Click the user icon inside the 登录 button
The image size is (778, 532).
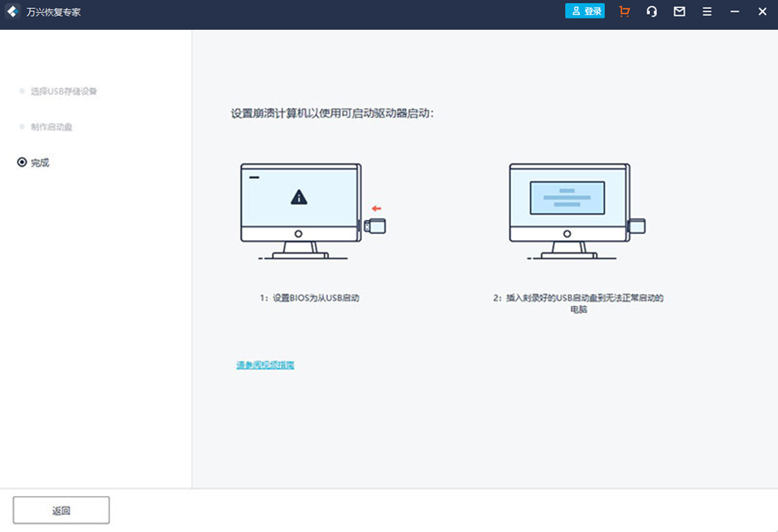click(577, 11)
